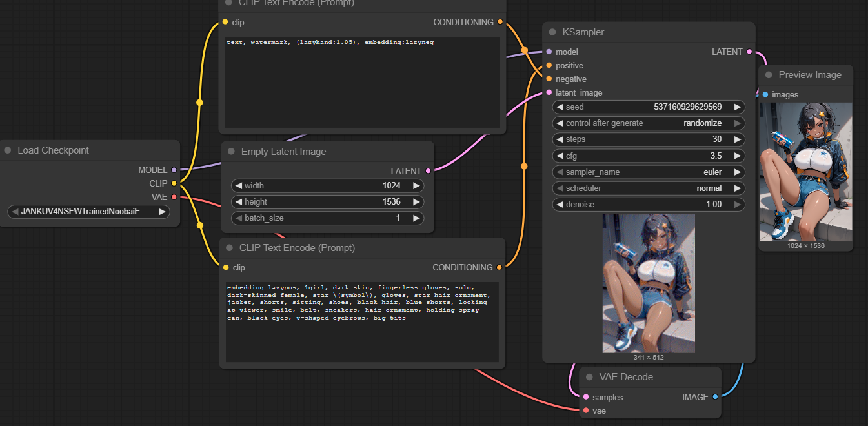This screenshot has height=426, width=868.
Task: Switch to the previous checkpoint with the left arrow
Action: 15,211
